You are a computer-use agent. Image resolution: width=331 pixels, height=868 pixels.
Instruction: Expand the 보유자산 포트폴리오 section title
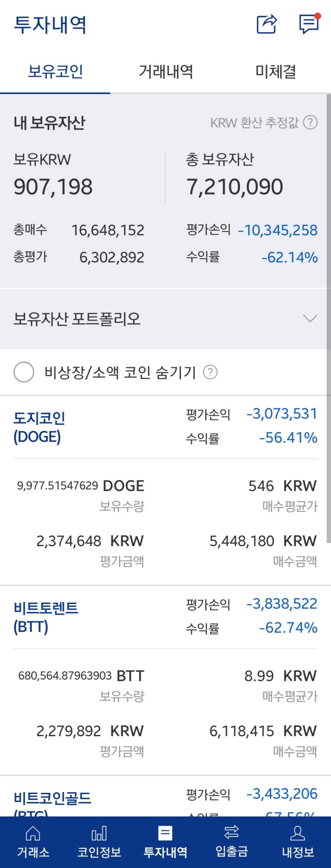[77, 319]
